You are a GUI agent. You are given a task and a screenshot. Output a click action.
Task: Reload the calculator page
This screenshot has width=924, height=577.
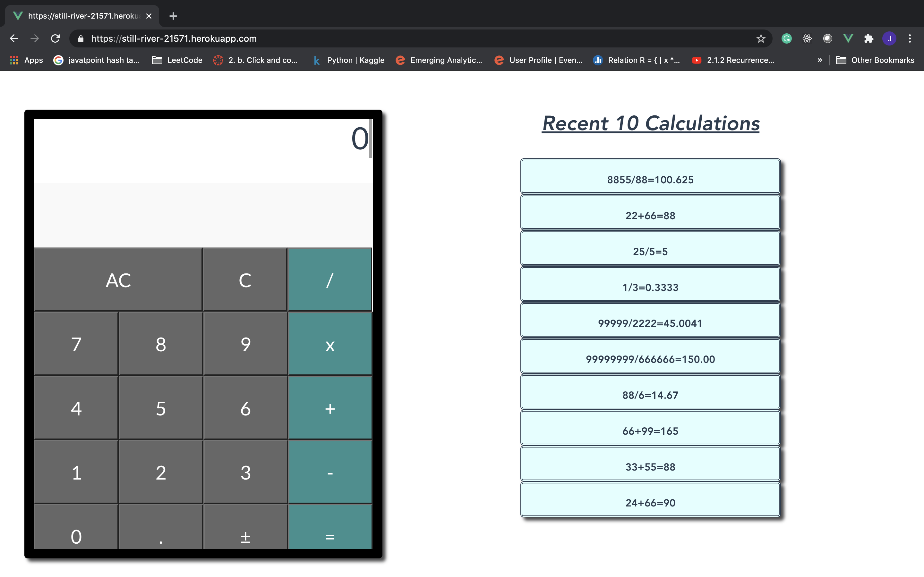pos(56,38)
